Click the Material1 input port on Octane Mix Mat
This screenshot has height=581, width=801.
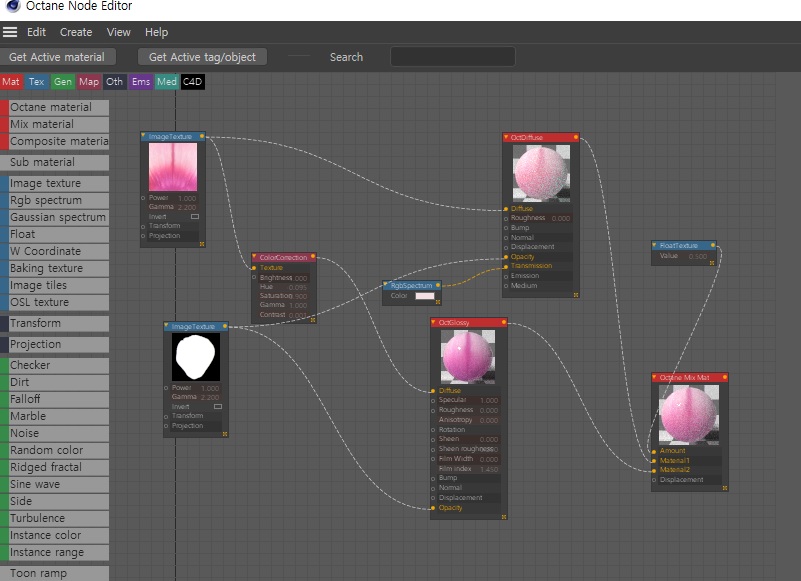click(x=654, y=461)
